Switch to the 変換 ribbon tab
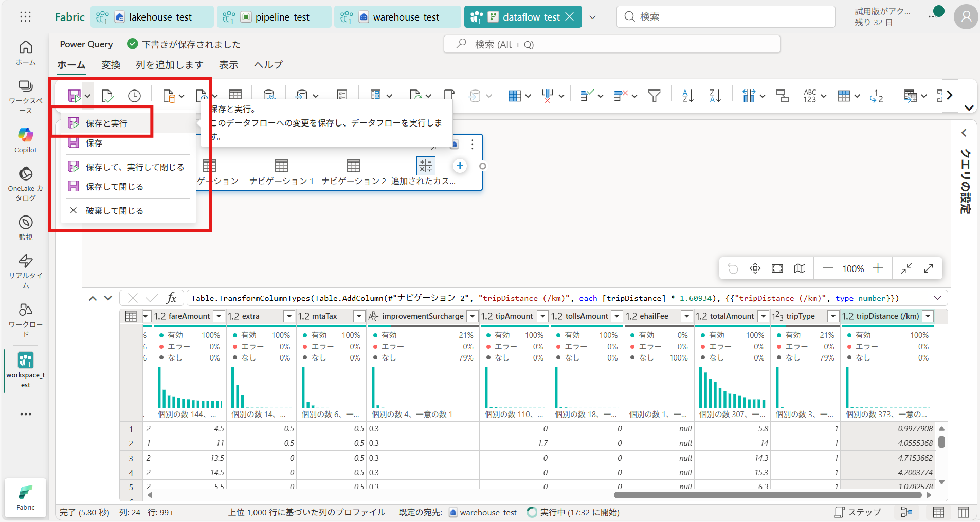Image resolution: width=980 pixels, height=522 pixels. click(111, 65)
